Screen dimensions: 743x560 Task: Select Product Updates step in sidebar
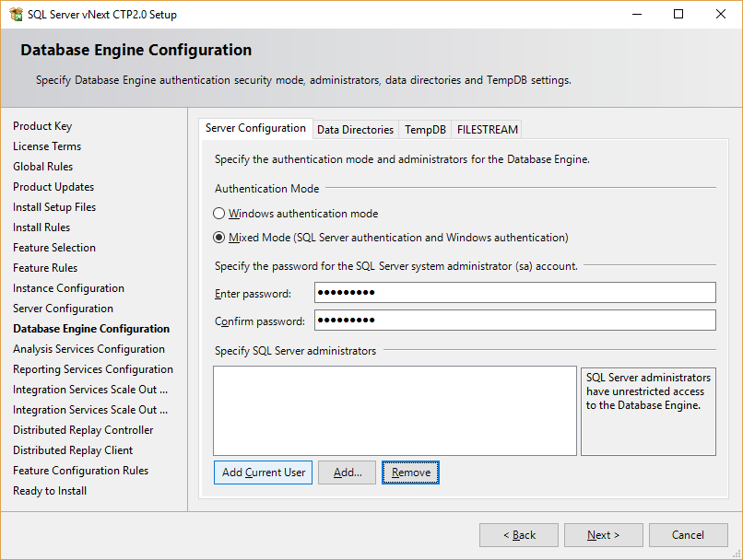pyautogui.click(x=53, y=187)
